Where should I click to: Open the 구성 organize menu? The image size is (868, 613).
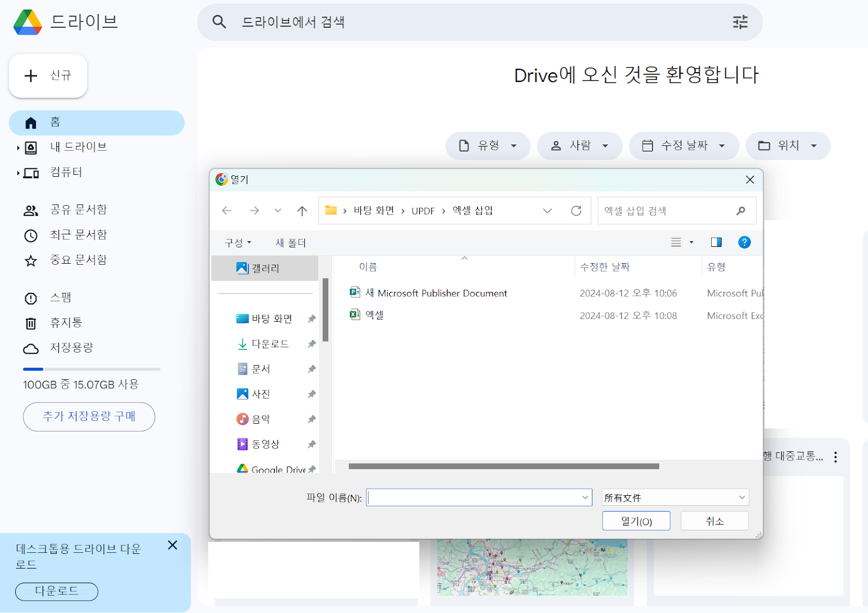tap(238, 243)
